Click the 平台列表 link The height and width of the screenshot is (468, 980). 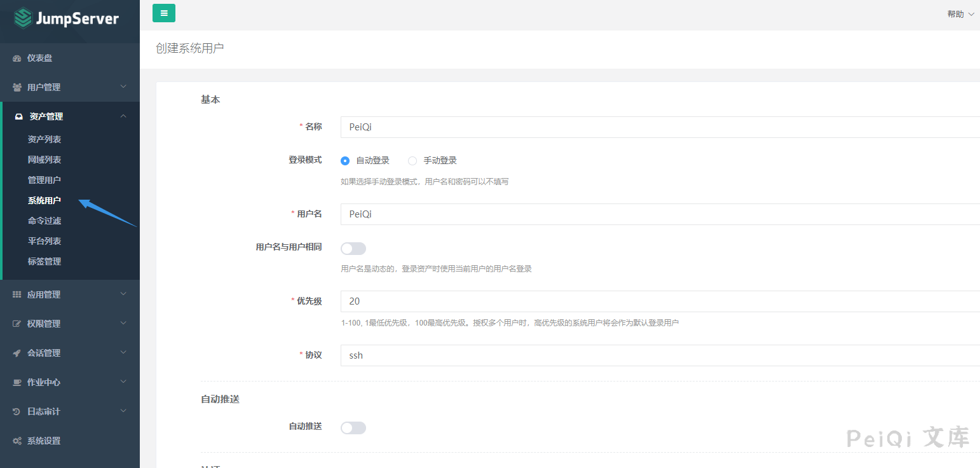(44, 240)
